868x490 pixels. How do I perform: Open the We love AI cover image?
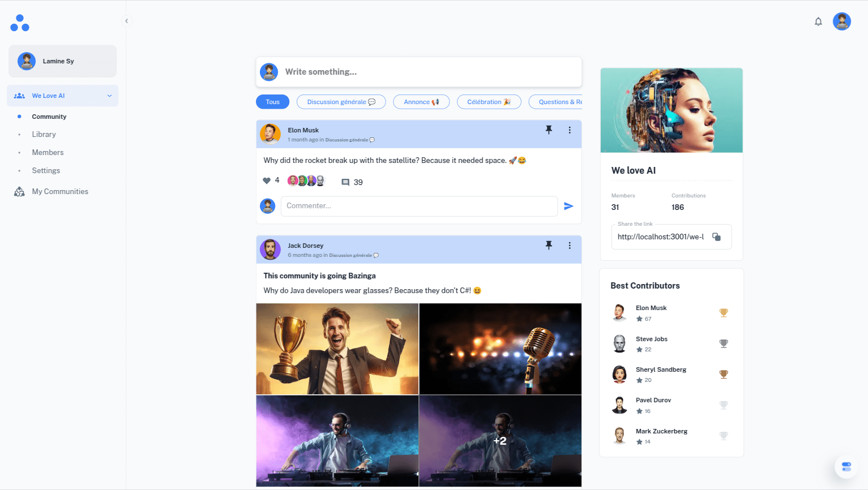pos(672,110)
